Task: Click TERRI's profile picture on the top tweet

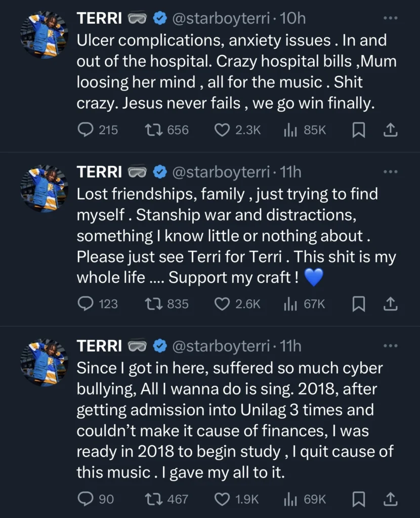Action: pyautogui.click(x=44, y=35)
